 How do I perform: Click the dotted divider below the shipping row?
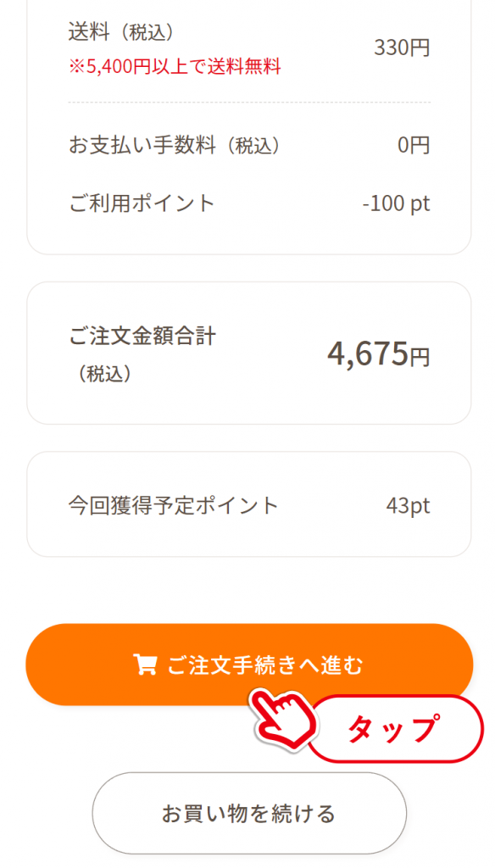[x=249, y=103]
